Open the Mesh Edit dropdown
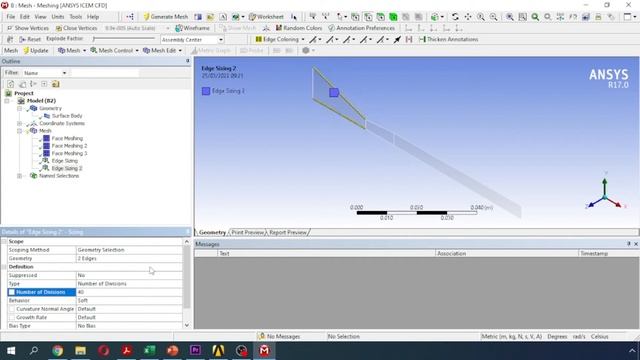This screenshot has width=640, height=360. click(x=162, y=51)
